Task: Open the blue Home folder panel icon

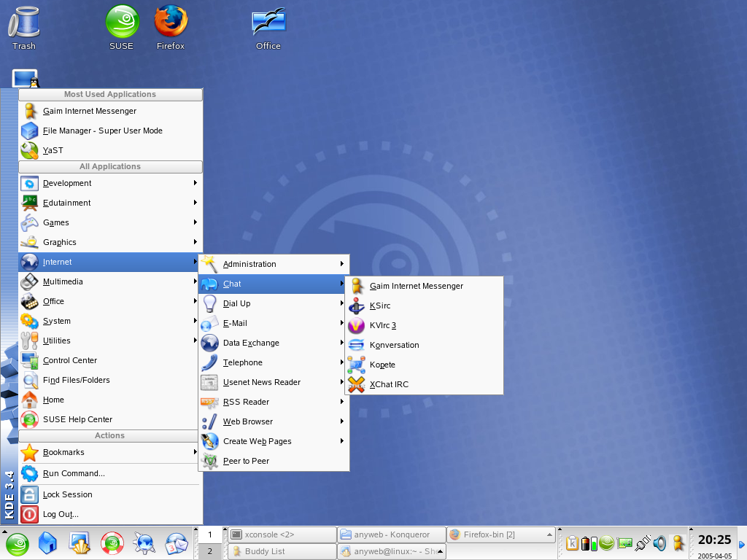Action: (x=47, y=543)
